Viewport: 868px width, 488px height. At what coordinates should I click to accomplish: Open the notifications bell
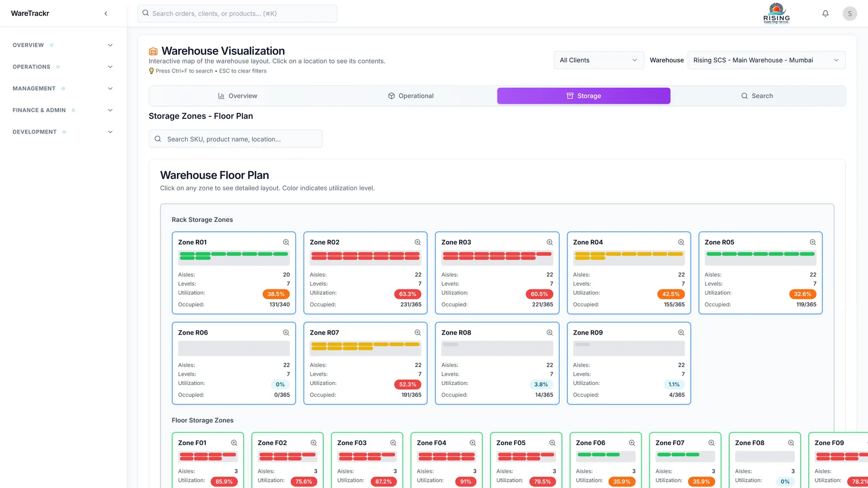825,14
